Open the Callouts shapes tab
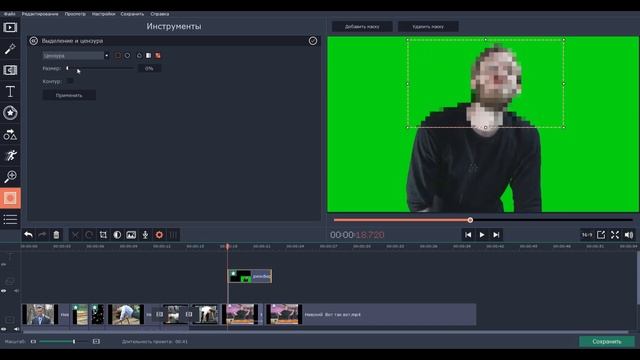The height and width of the screenshot is (360, 640). click(10, 134)
